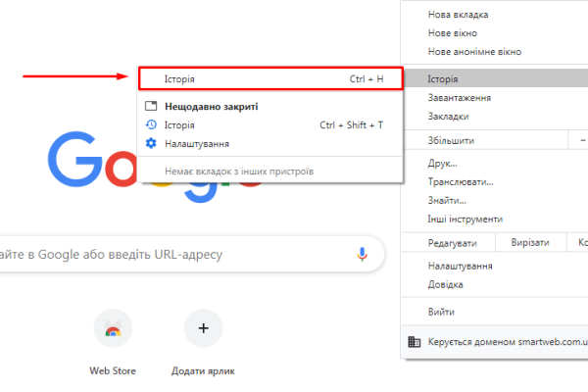Select Друк... menu option

(x=443, y=164)
